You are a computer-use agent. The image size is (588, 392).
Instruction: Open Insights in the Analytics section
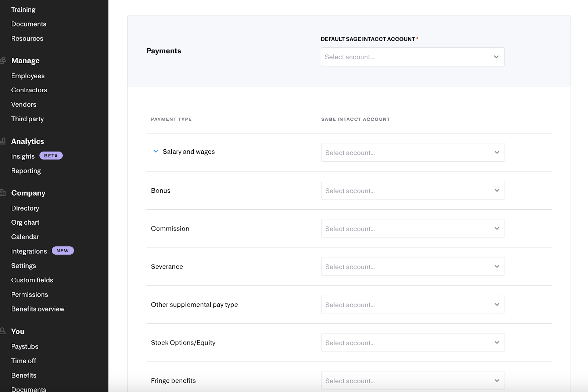coord(23,156)
